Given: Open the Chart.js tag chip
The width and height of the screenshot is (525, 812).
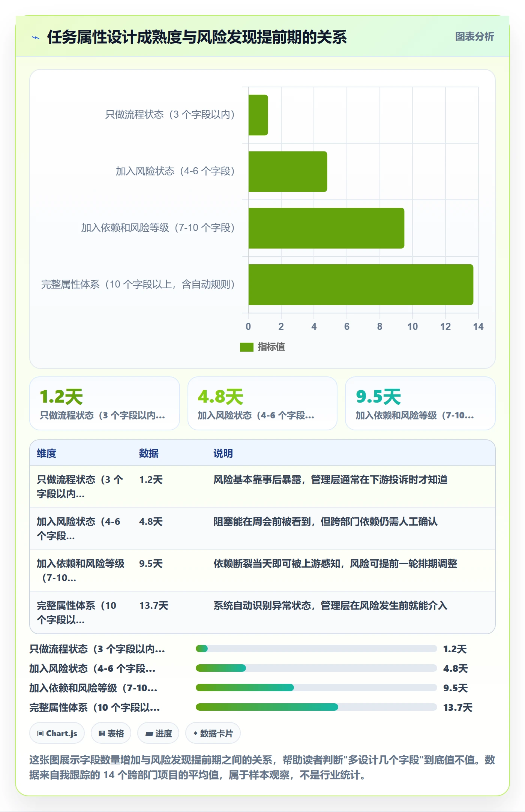Looking at the screenshot, I should pos(57,733).
